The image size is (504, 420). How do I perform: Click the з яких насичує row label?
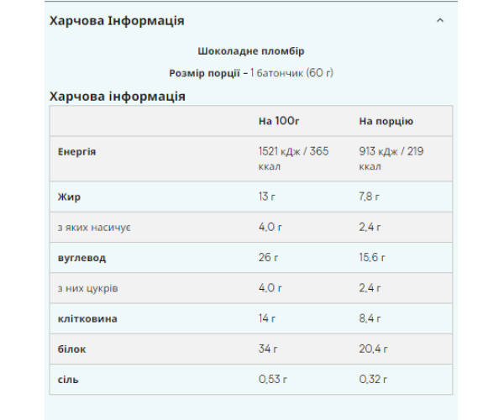click(94, 227)
